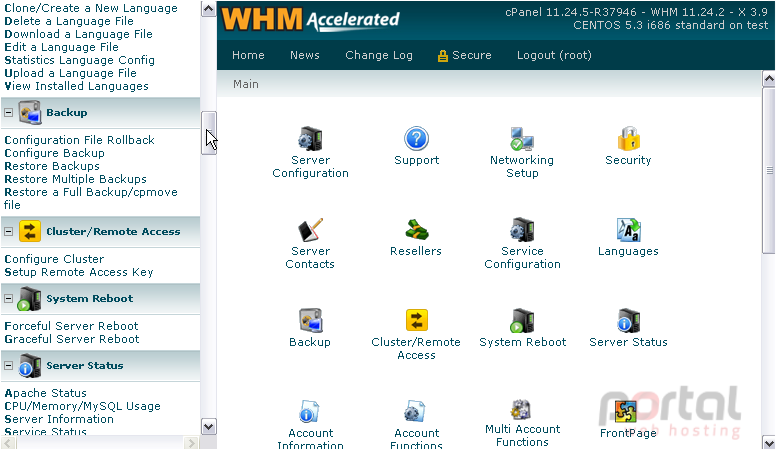
Task: Open the Service Configuration icon
Action: tap(522, 230)
